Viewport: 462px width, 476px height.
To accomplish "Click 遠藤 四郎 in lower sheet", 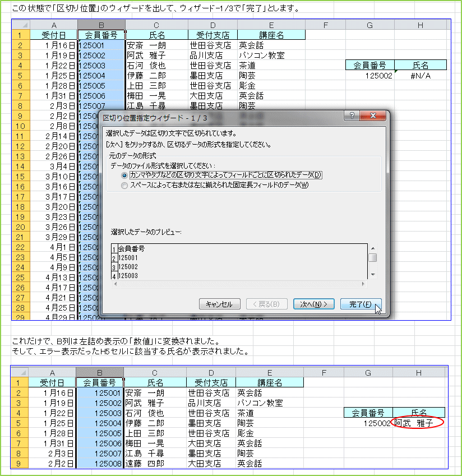I will coord(155,463).
